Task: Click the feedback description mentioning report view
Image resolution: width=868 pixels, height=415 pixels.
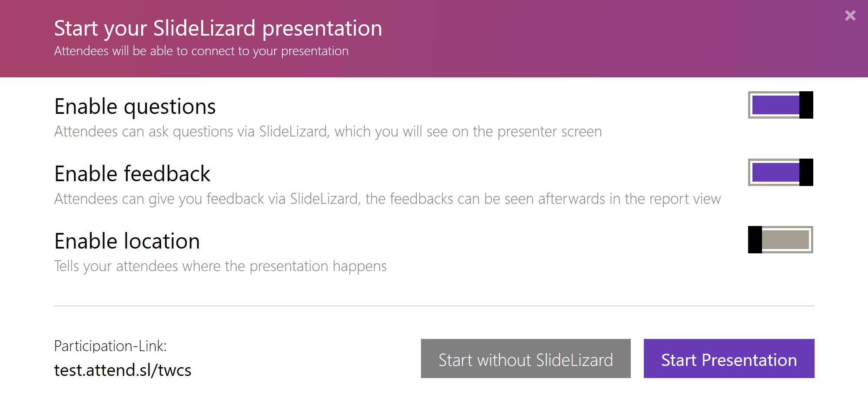Action: coord(387,199)
